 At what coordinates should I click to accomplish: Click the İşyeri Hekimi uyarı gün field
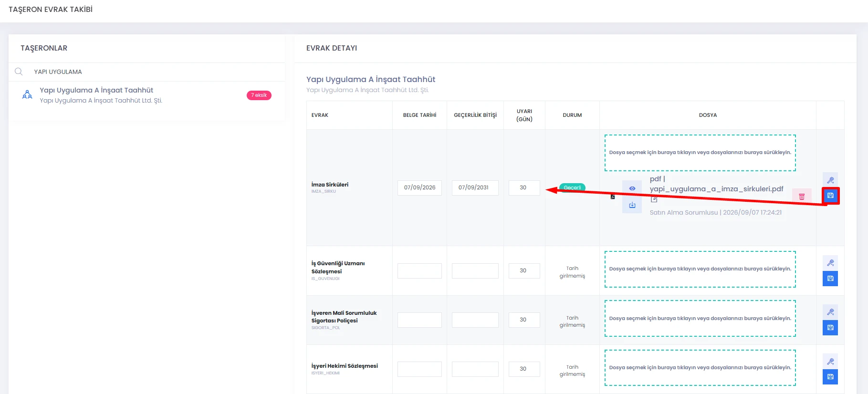524,369
